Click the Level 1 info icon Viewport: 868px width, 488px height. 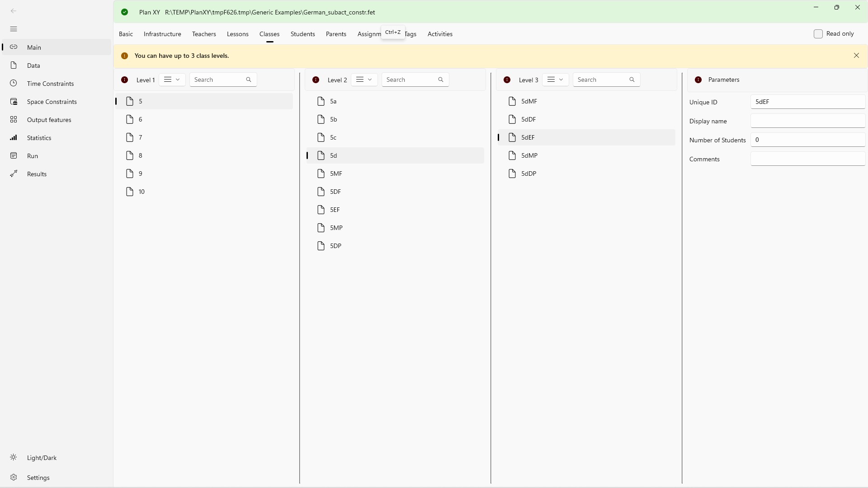tap(125, 80)
